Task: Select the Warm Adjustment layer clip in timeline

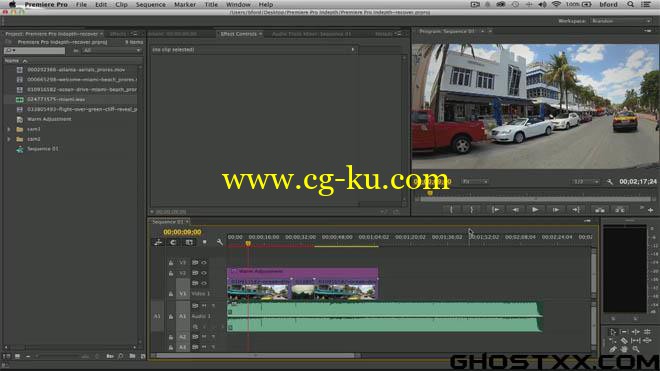Action: [x=303, y=272]
